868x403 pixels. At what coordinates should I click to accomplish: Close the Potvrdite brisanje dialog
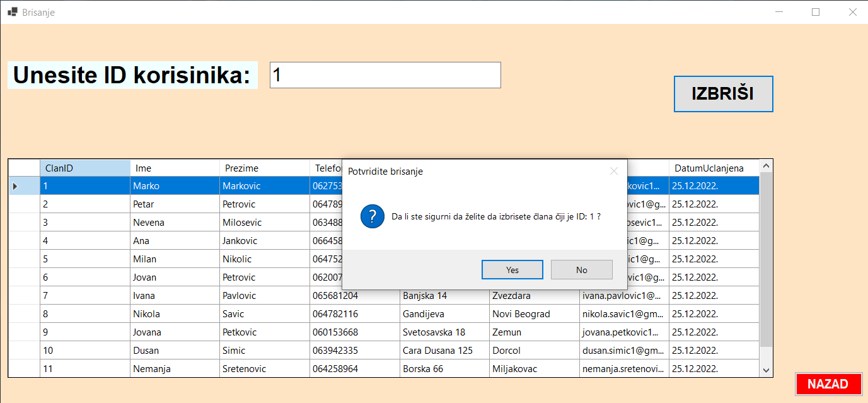[x=614, y=171]
